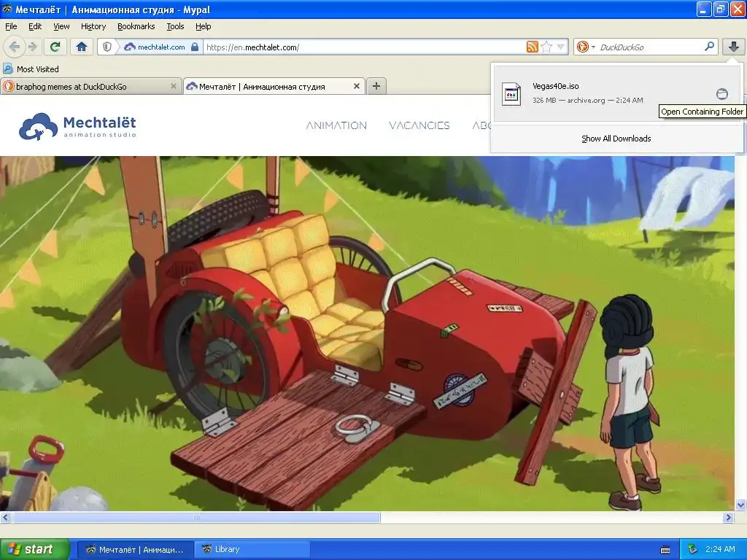This screenshot has width=747, height=560.
Task: Open the Help menu
Action: pos(203,26)
